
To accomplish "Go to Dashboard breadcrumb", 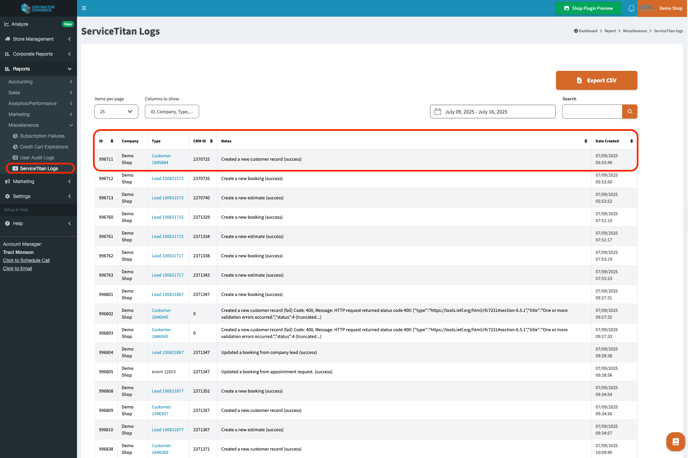I will 586,31.
